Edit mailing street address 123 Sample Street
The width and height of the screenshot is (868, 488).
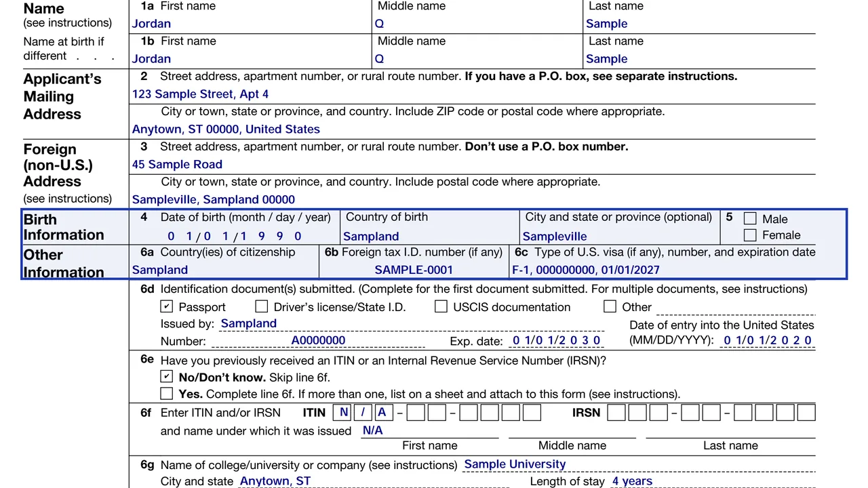coord(473,94)
